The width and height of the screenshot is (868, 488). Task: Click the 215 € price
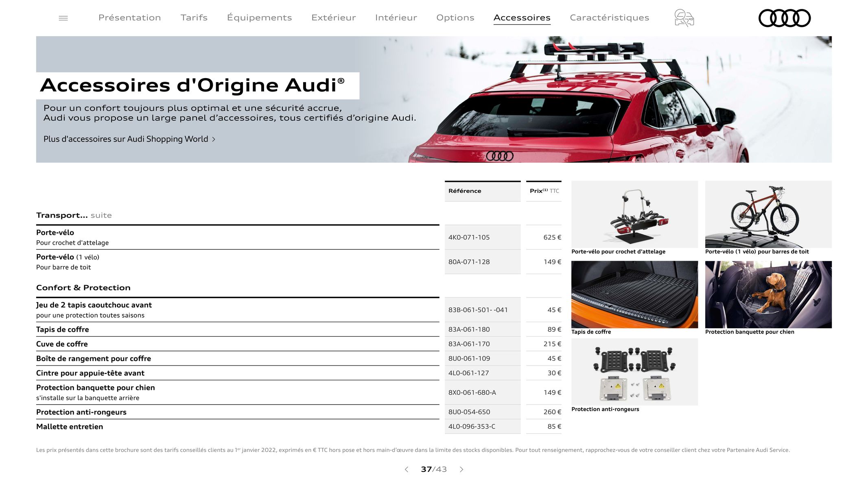tap(552, 344)
